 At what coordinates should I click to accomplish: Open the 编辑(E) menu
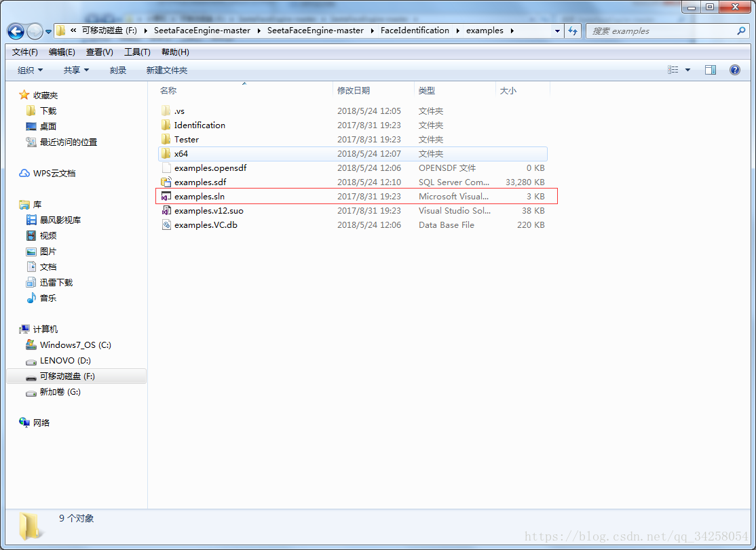point(62,52)
